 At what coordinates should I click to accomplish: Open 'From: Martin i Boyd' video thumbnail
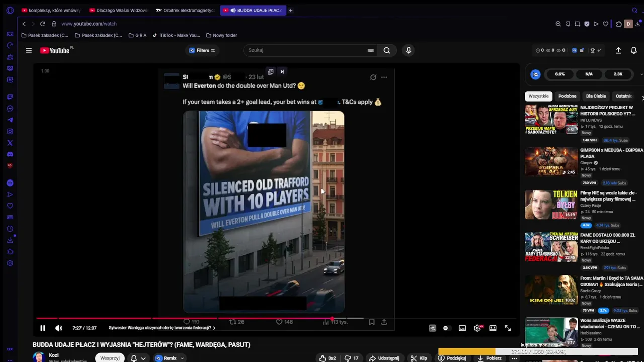pyautogui.click(x=551, y=289)
